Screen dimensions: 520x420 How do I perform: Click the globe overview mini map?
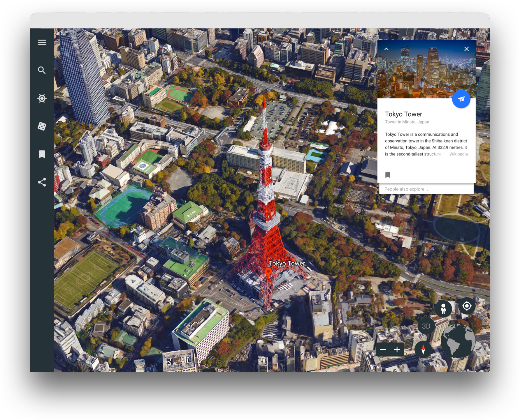(458, 341)
